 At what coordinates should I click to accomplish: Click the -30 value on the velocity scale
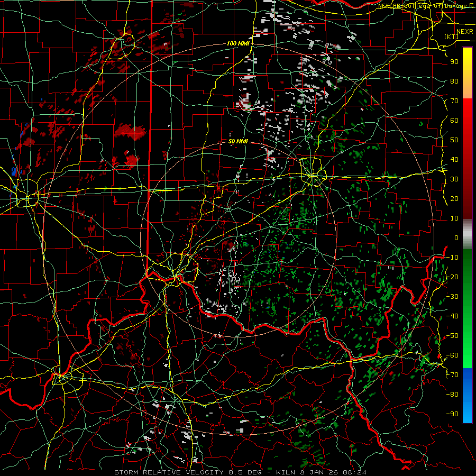click(x=452, y=297)
